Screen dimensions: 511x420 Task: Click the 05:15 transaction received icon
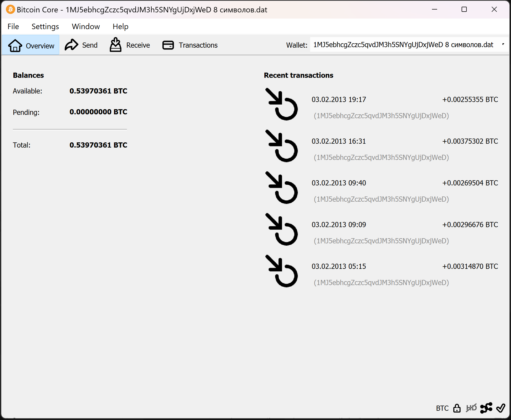click(x=281, y=271)
